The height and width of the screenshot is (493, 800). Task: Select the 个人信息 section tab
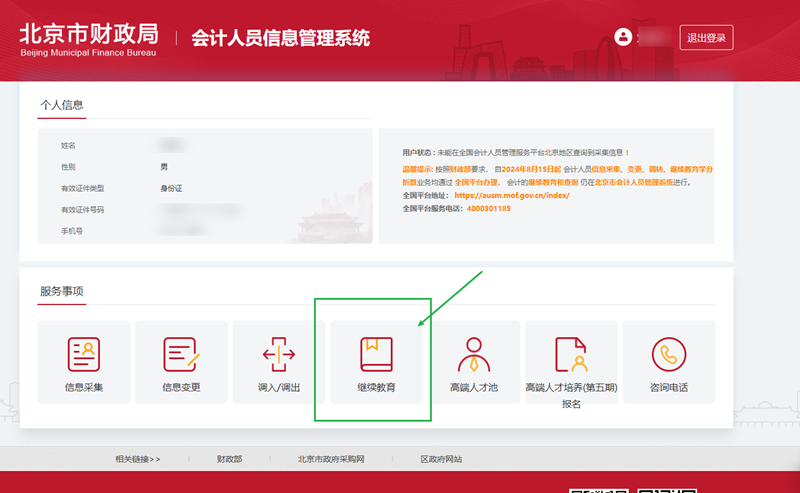click(x=62, y=105)
